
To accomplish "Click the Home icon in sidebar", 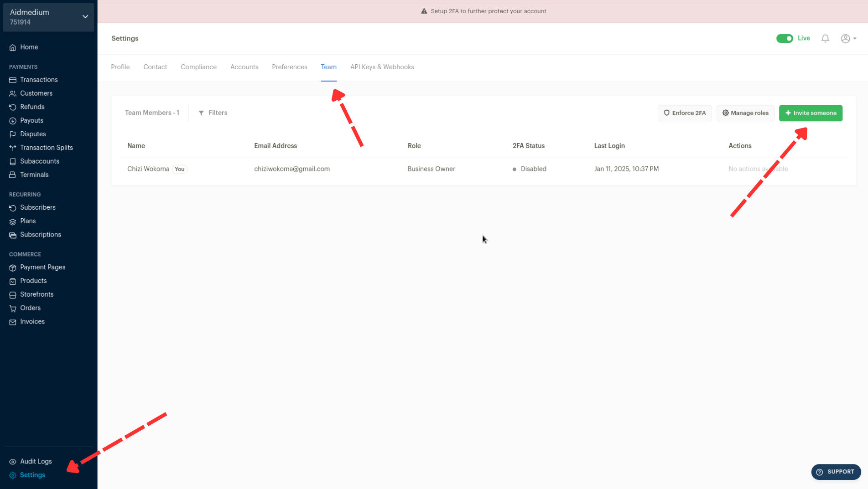I will coord(13,47).
